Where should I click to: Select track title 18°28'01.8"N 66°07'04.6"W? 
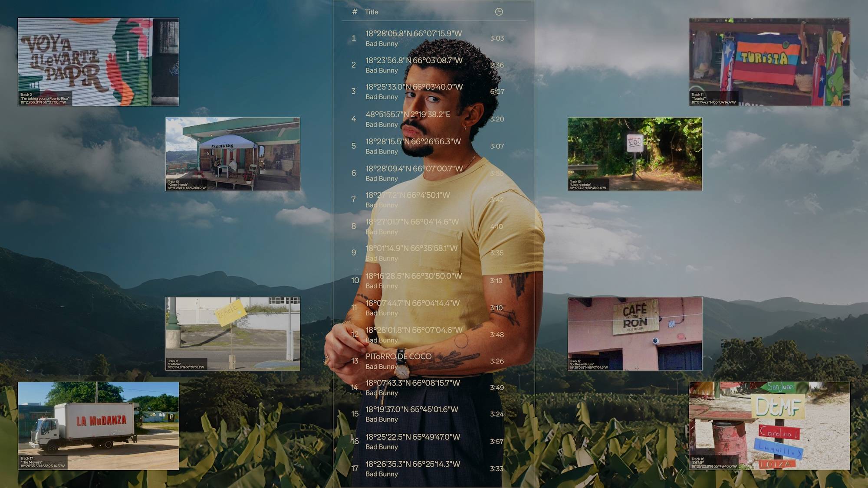414,330
